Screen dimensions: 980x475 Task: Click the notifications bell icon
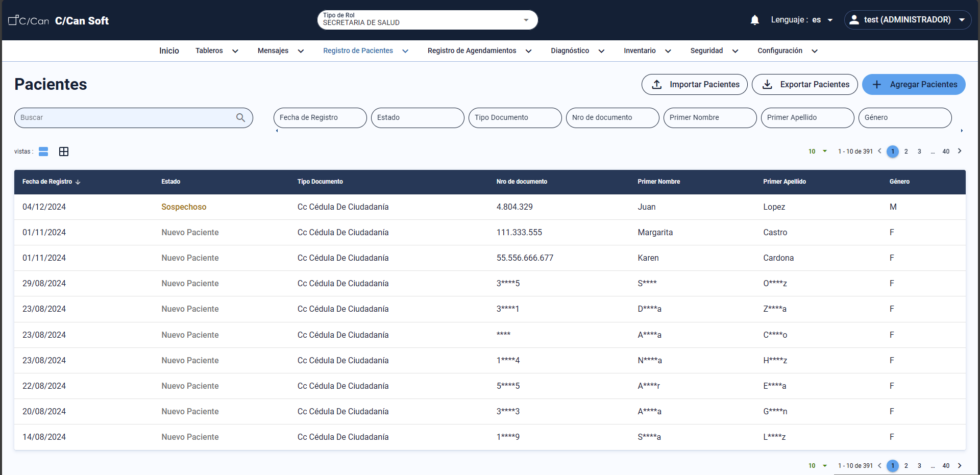pos(755,20)
